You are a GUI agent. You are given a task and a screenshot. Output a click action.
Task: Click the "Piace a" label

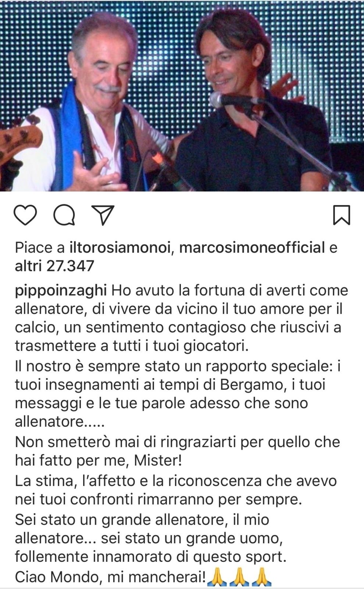[40, 248]
